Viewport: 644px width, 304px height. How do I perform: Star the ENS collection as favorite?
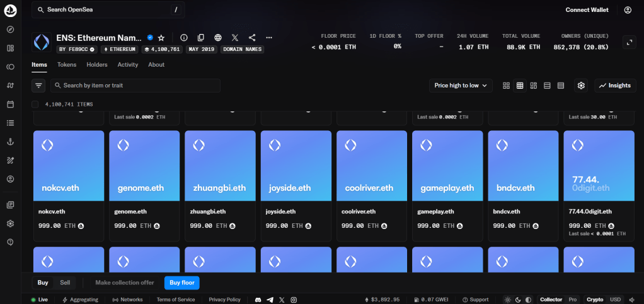(161, 38)
